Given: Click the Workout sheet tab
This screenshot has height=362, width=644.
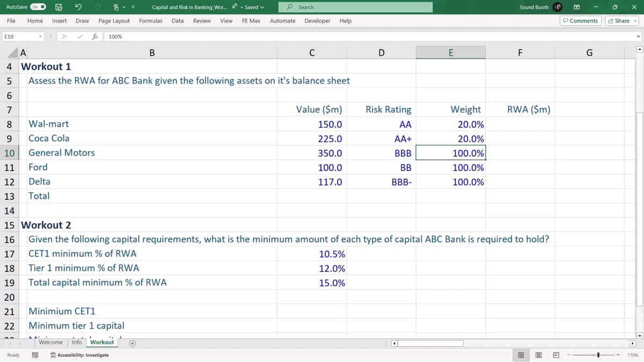Looking at the screenshot, I should point(102,342).
